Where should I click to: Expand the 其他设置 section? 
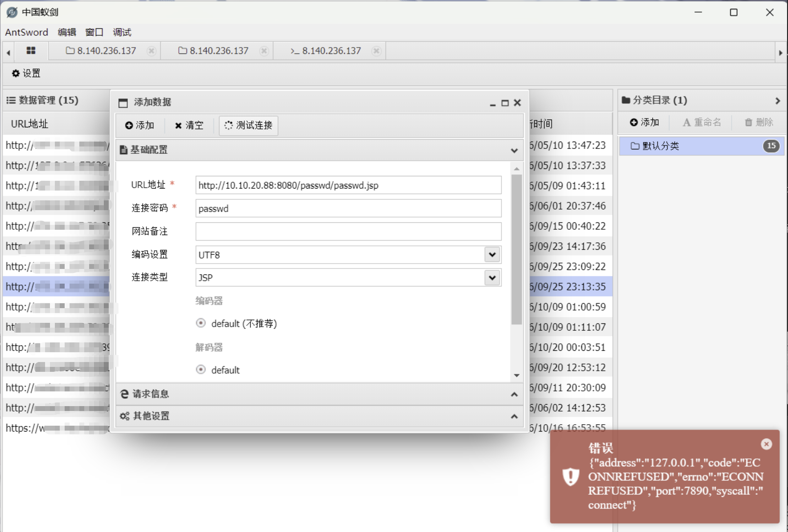pos(514,416)
